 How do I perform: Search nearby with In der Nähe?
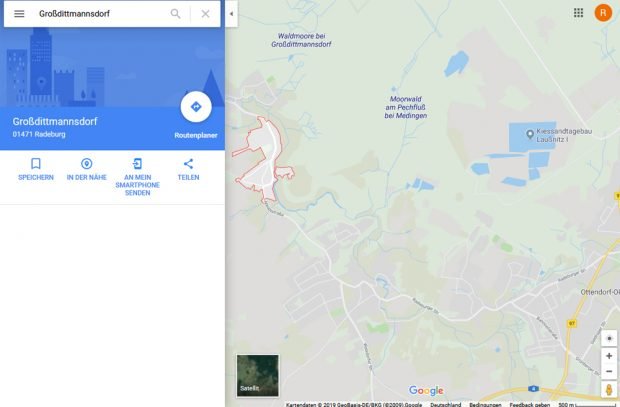(86, 163)
